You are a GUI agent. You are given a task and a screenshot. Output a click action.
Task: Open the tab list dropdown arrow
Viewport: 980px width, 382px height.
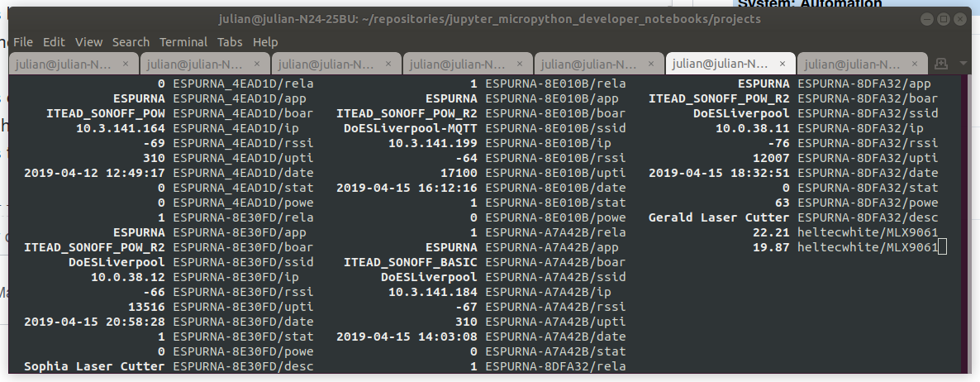click(x=963, y=64)
